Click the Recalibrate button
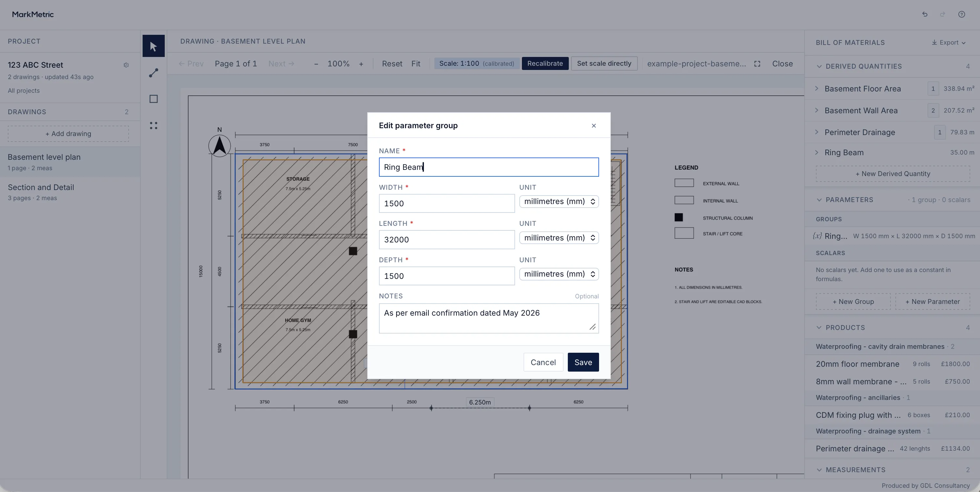 pyautogui.click(x=545, y=63)
